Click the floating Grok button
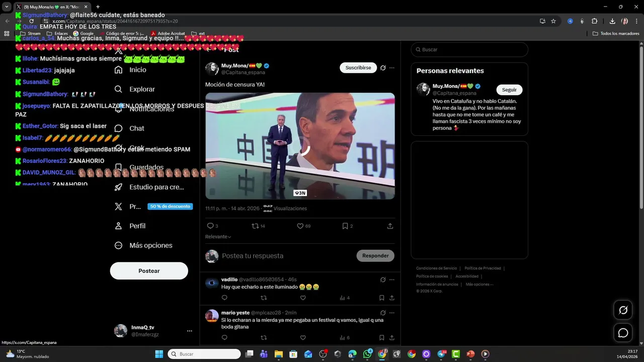 click(x=623, y=310)
